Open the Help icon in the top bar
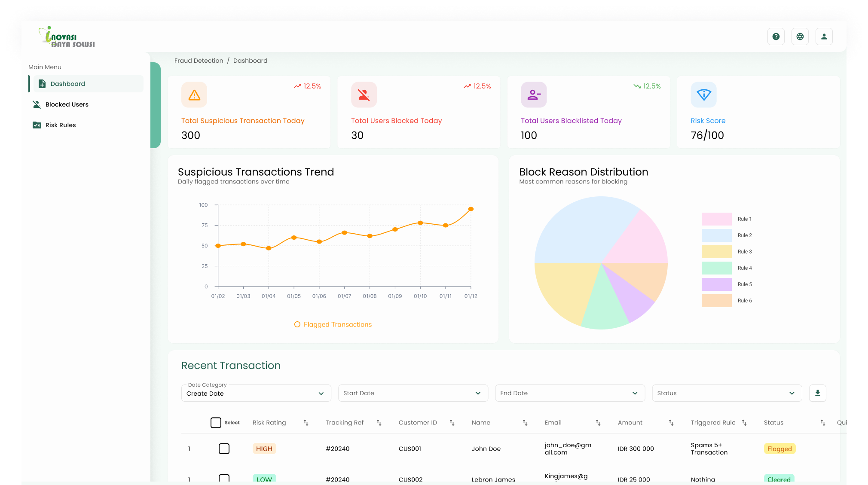The image size is (868, 485). (776, 36)
